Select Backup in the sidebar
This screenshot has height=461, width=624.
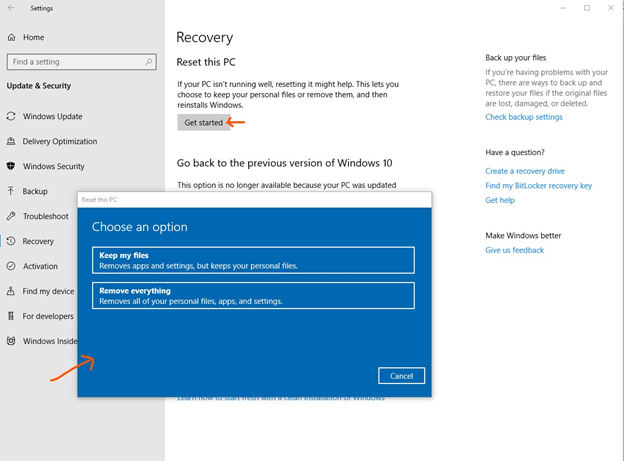[x=35, y=191]
